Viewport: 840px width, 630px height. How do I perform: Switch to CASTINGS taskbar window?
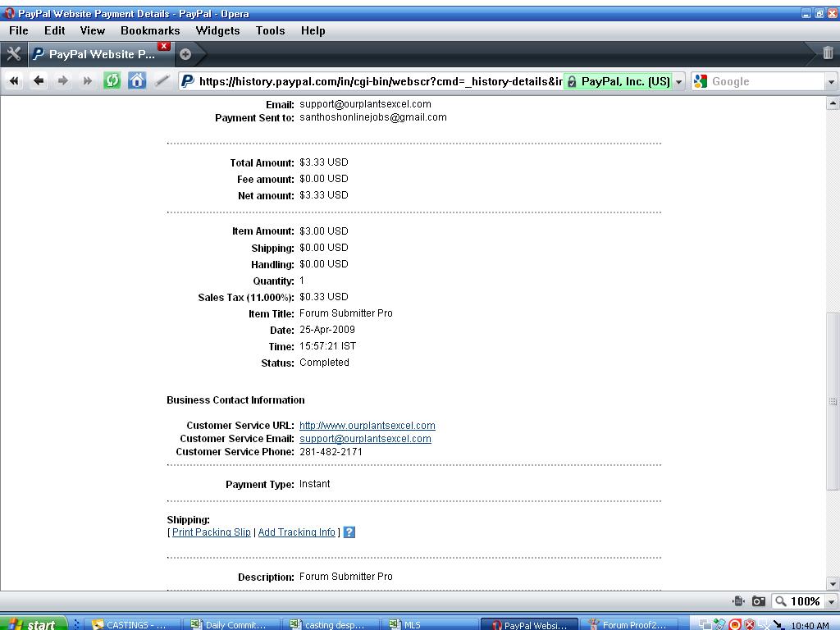pyautogui.click(x=132, y=624)
